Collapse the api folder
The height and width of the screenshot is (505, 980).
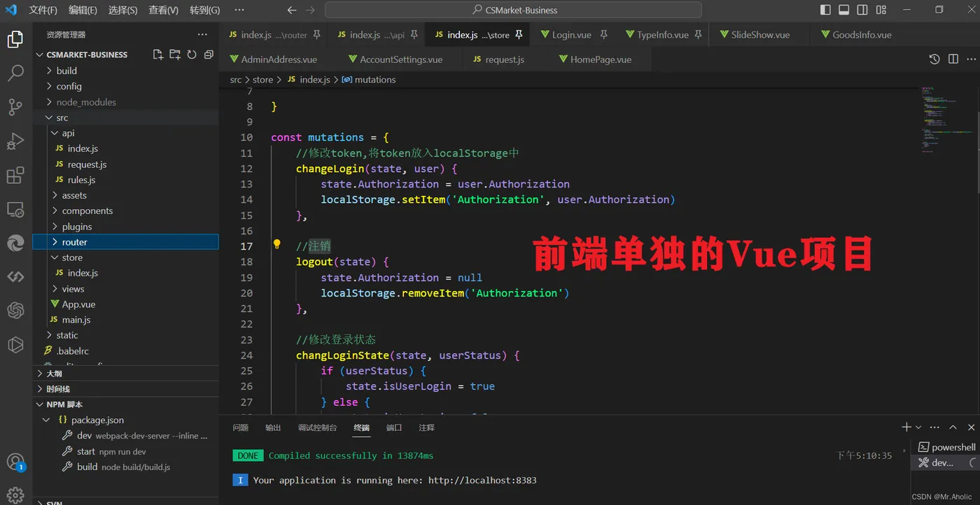coord(126,133)
